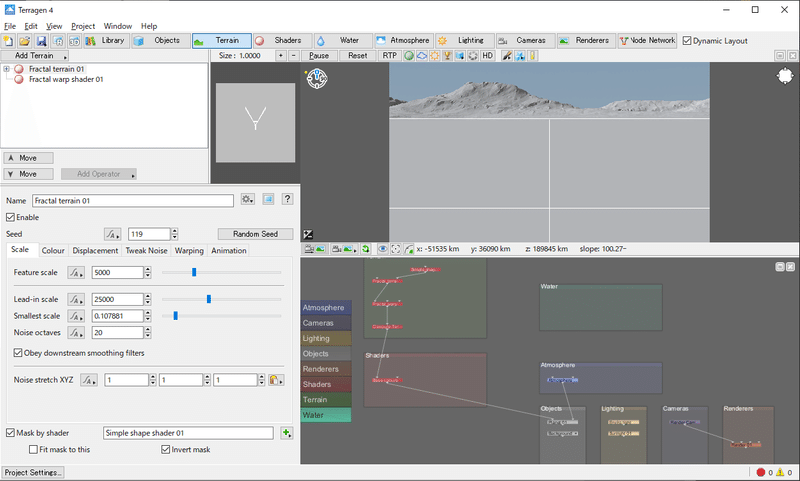
Task: Switch to the Tweak Noise tab
Action: point(146,250)
